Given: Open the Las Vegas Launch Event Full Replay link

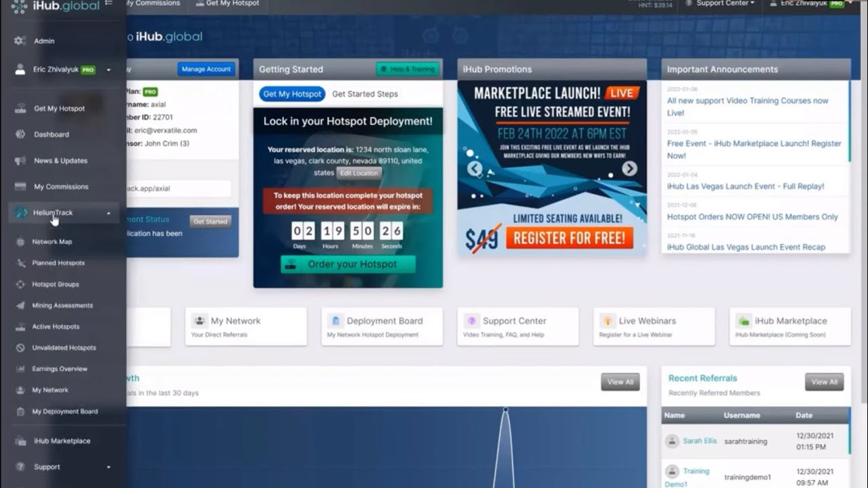Looking at the screenshot, I should pyautogui.click(x=745, y=186).
